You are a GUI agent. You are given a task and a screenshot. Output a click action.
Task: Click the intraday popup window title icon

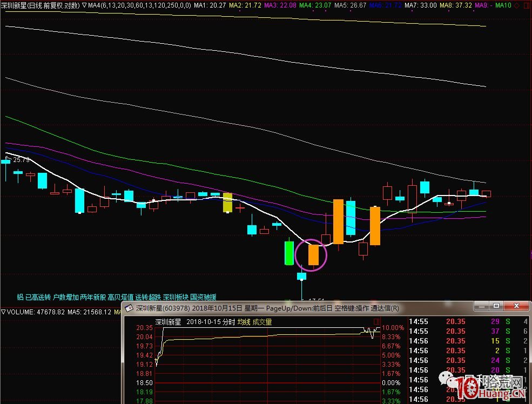(129, 308)
